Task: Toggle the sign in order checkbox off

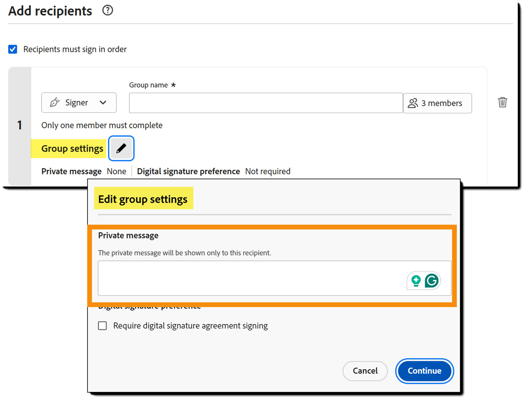Action: 12,49
